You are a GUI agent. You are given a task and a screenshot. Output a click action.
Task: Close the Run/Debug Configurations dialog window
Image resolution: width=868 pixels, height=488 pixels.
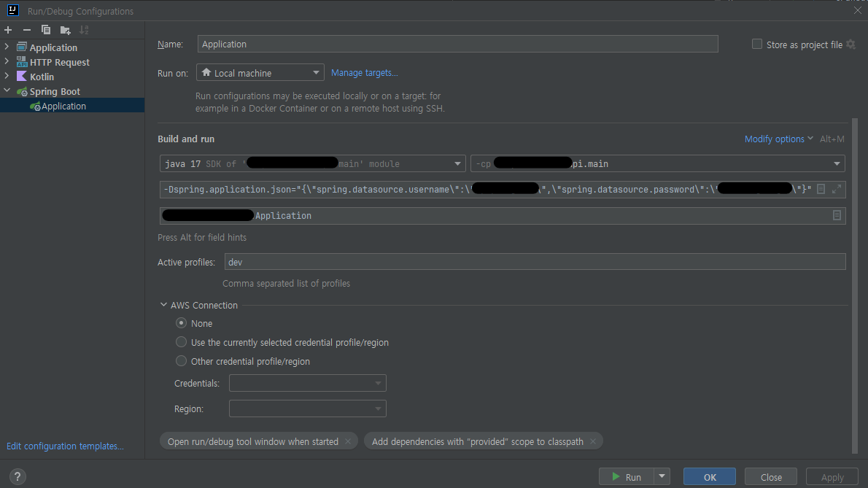(x=858, y=10)
